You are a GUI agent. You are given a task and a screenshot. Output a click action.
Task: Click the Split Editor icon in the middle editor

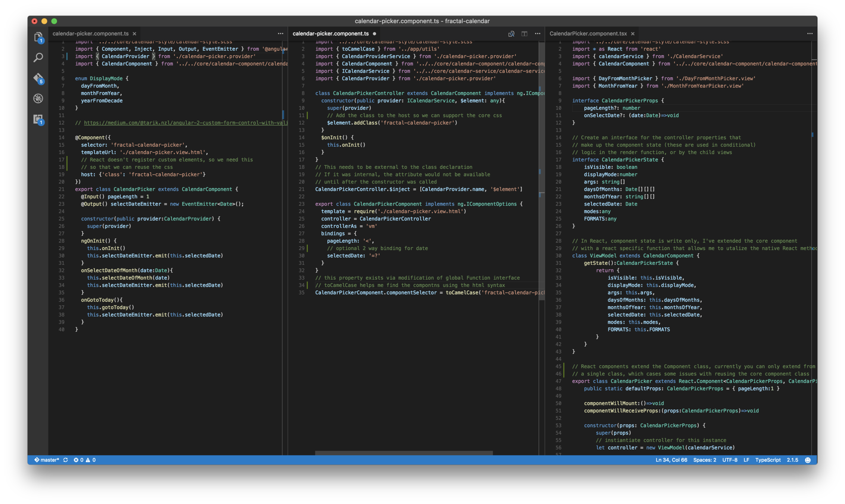[x=524, y=34]
